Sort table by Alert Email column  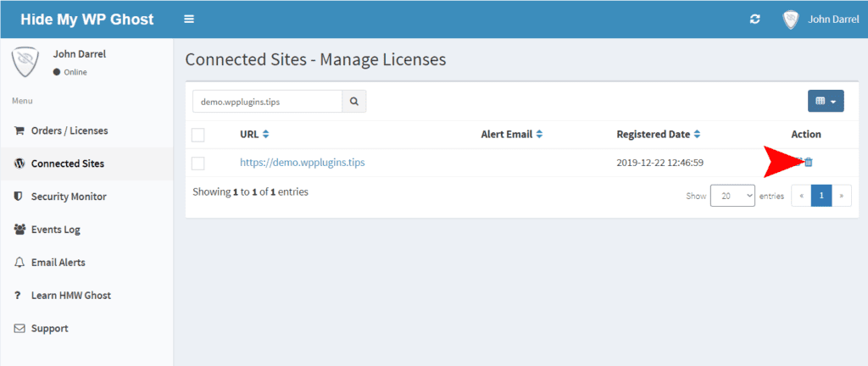512,135
